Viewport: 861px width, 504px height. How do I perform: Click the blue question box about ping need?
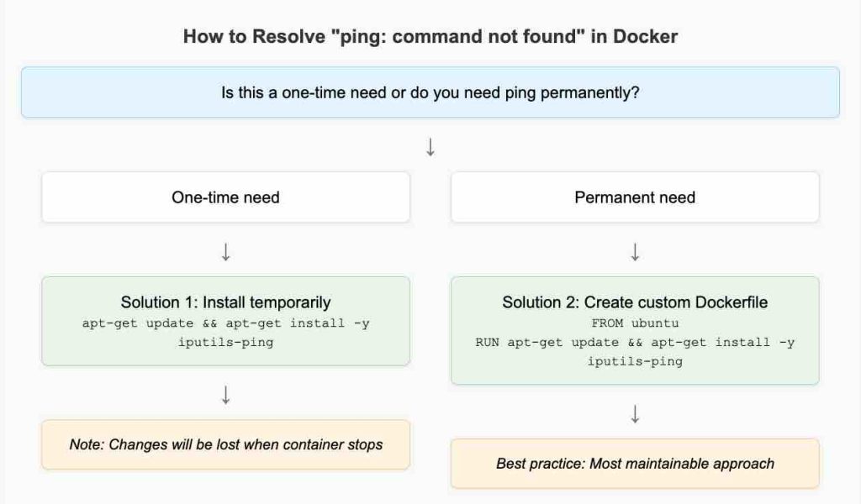click(430, 92)
